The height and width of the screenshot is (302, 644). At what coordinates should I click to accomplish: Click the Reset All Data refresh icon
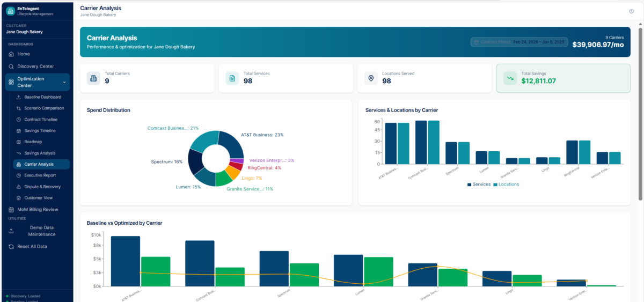[11, 246]
